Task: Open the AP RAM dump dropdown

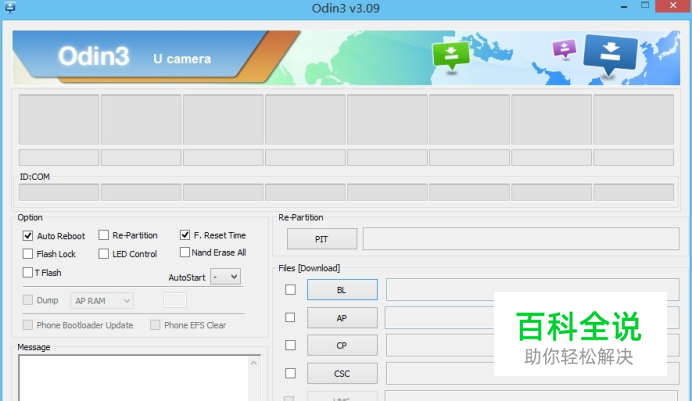Action: (102, 300)
